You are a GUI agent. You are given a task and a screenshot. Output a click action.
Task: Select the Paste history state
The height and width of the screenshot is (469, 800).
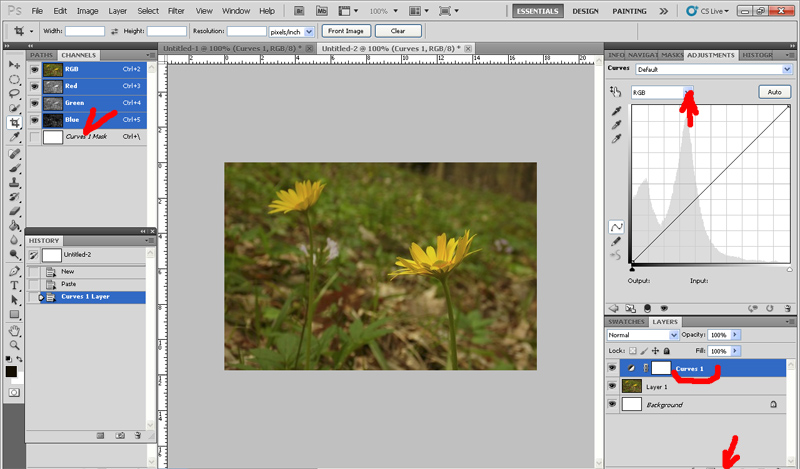(x=68, y=284)
